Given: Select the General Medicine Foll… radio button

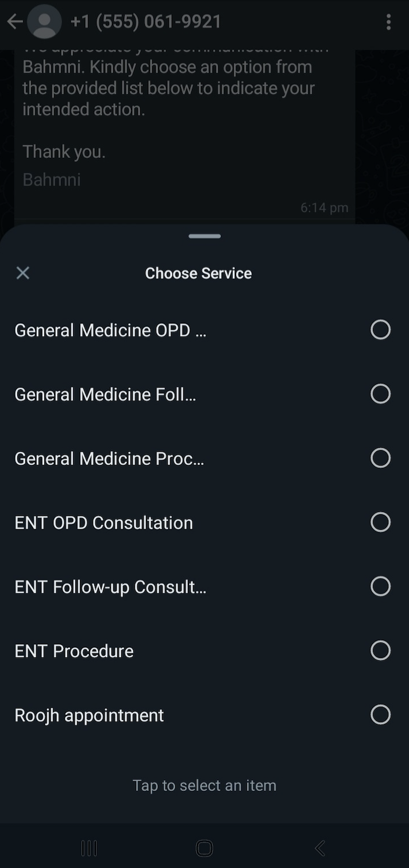Looking at the screenshot, I should click(x=380, y=394).
